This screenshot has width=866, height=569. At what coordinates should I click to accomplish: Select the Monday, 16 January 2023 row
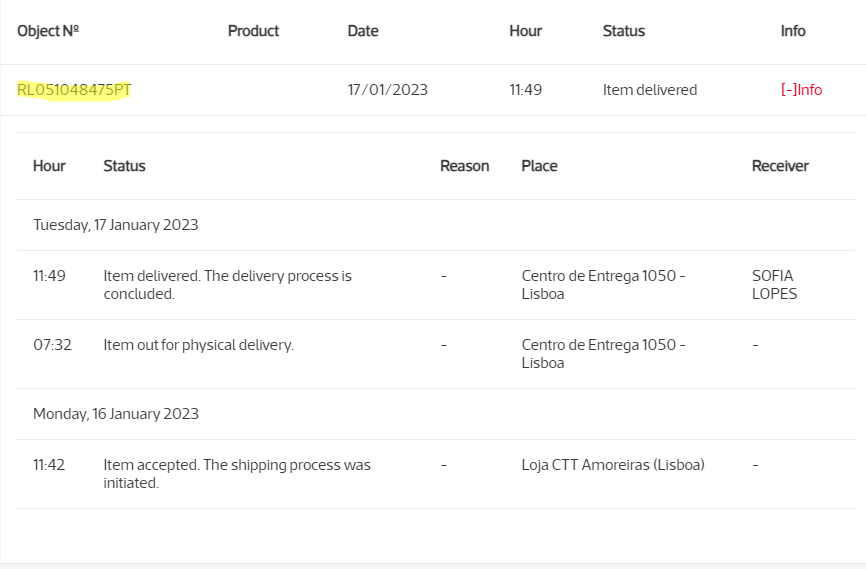click(116, 414)
